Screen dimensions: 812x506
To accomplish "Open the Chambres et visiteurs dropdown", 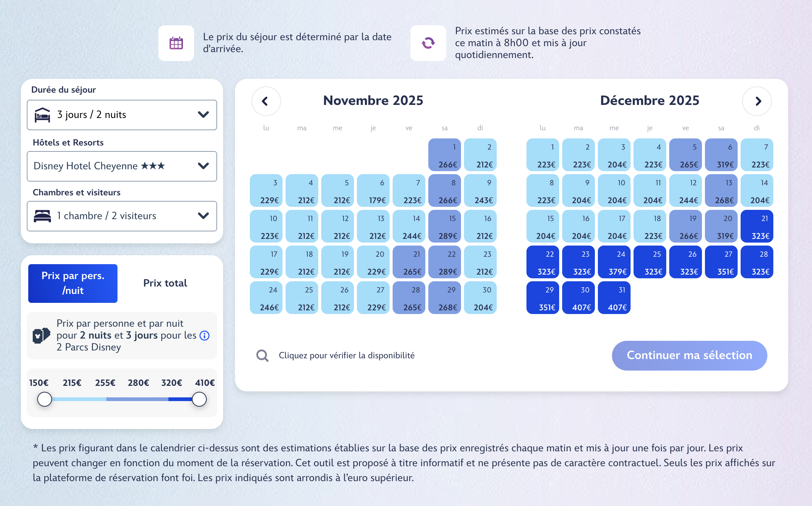I will pyautogui.click(x=122, y=216).
